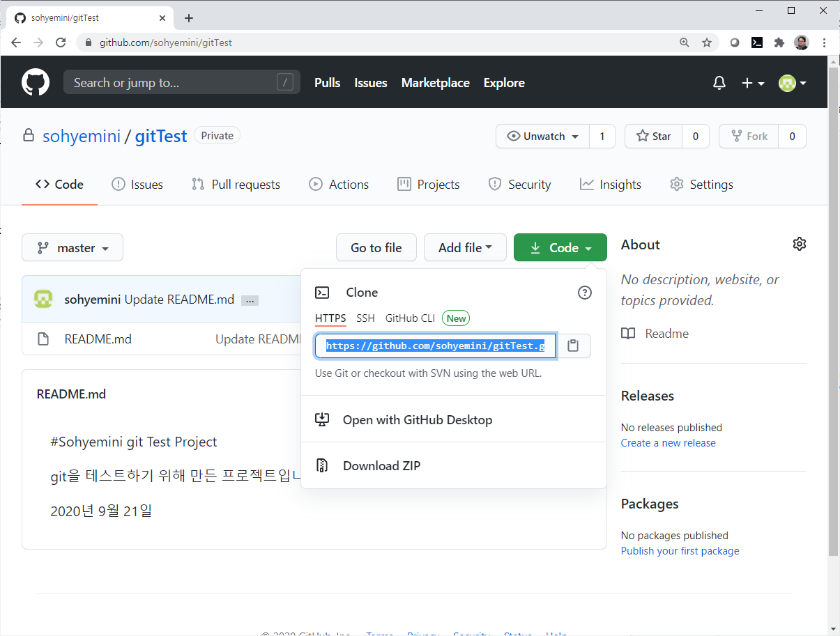The image size is (840, 636).
Task: Open the Insights tab
Action: click(611, 185)
